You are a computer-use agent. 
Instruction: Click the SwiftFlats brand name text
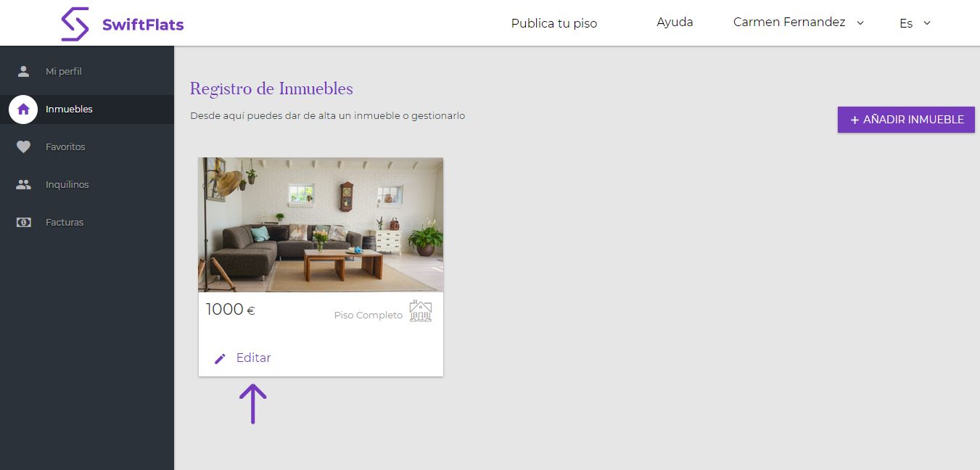tap(143, 25)
